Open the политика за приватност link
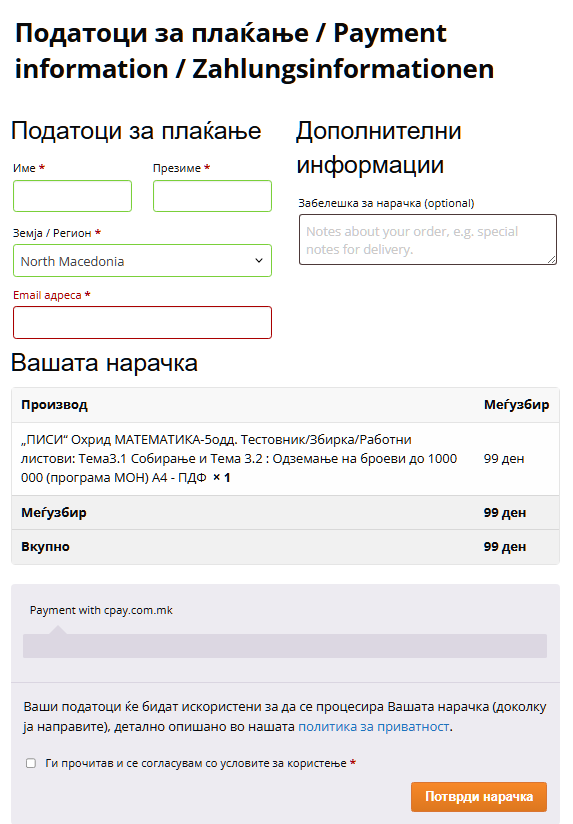The width and height of the screenshot is (573, 824). (374, 727)
